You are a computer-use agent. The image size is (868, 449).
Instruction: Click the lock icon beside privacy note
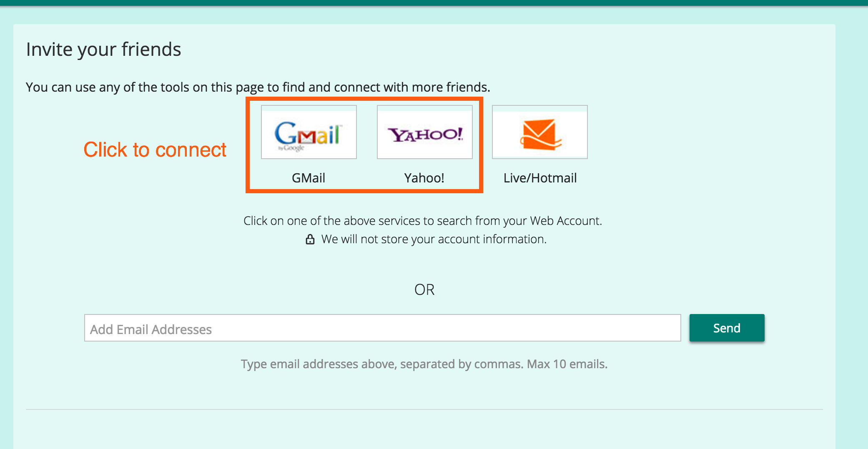coord(310,239)
